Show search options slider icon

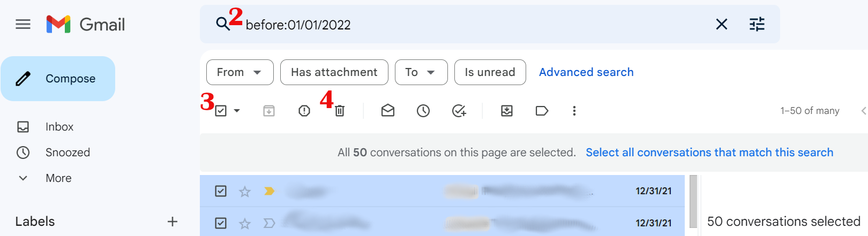click(757, 24)
